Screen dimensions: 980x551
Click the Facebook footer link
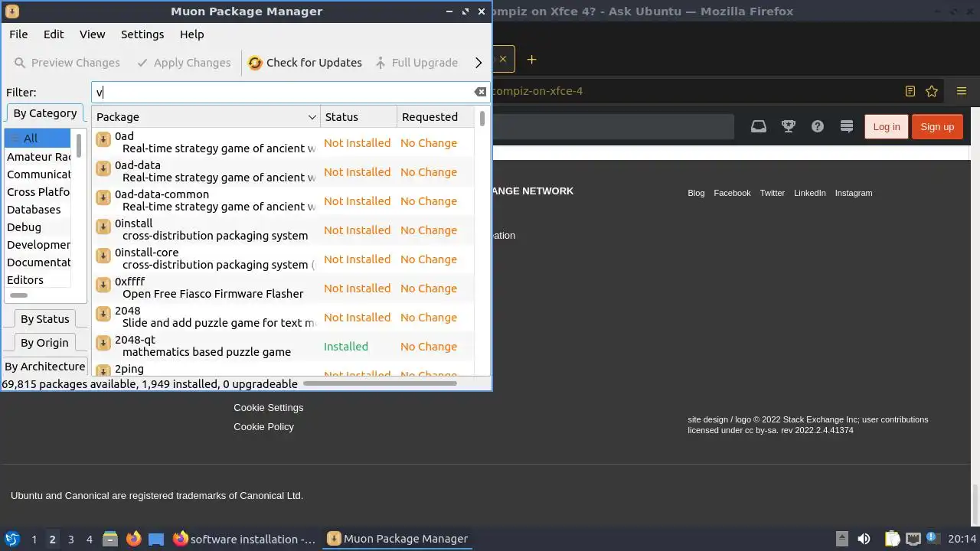click(732, 193)
